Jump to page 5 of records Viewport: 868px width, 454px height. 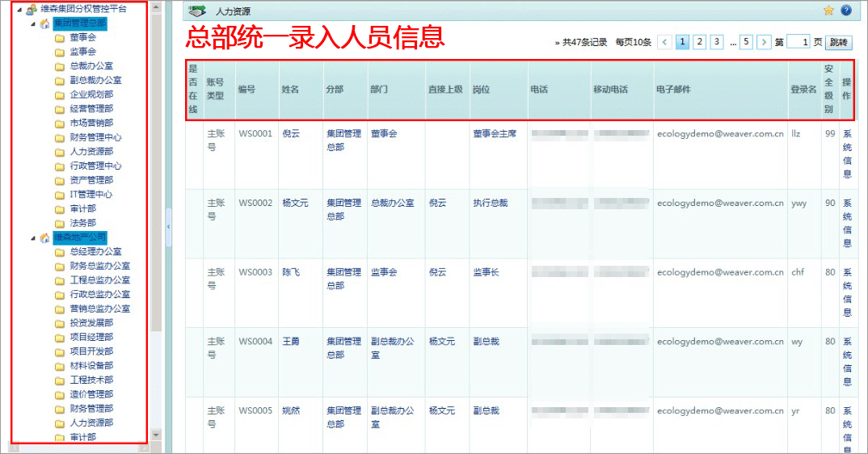click(746, 42)
